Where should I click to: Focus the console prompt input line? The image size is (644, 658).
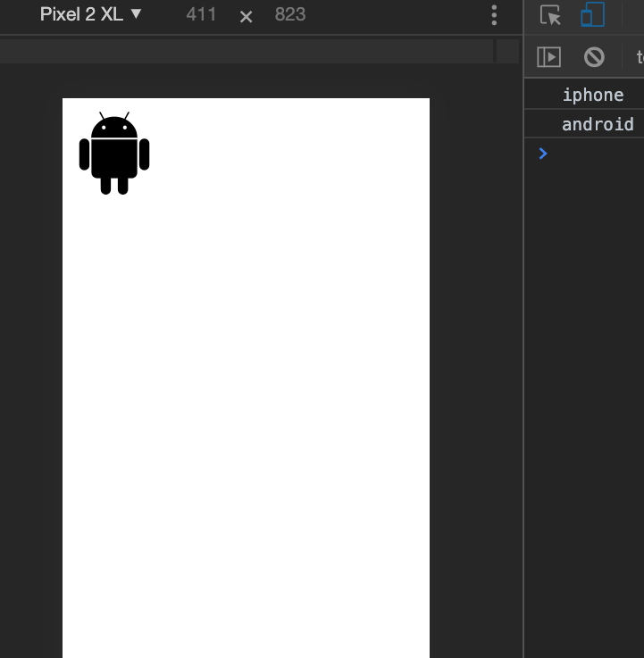click(x=584, y=154)
